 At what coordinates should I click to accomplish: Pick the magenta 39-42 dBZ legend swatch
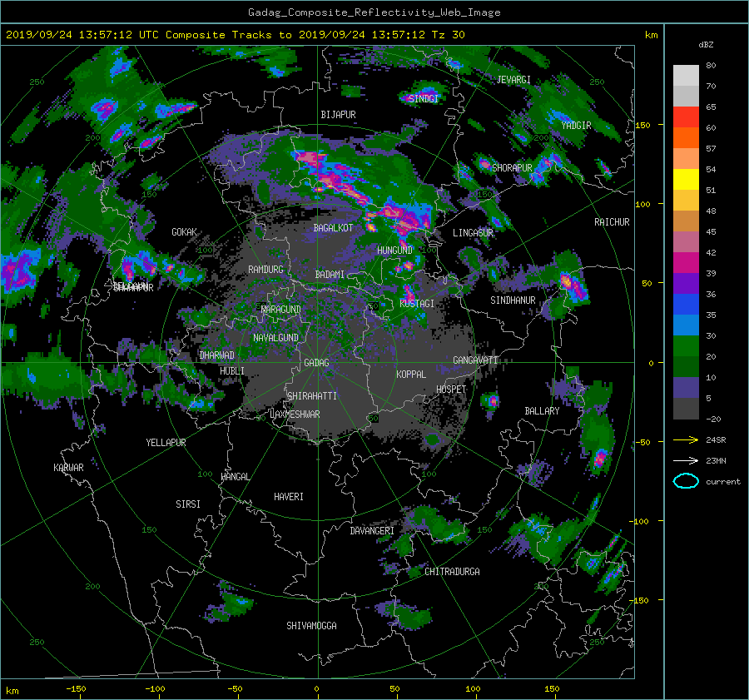686,263
